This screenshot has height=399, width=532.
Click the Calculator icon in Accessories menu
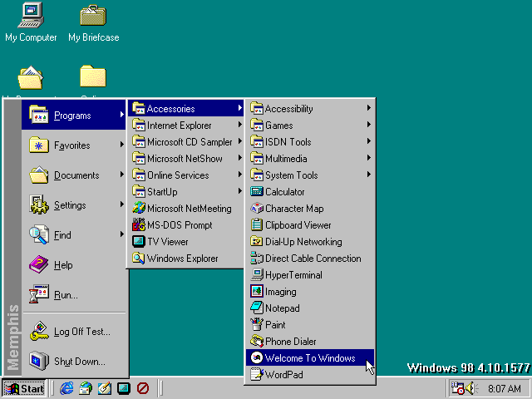[257, 192]
